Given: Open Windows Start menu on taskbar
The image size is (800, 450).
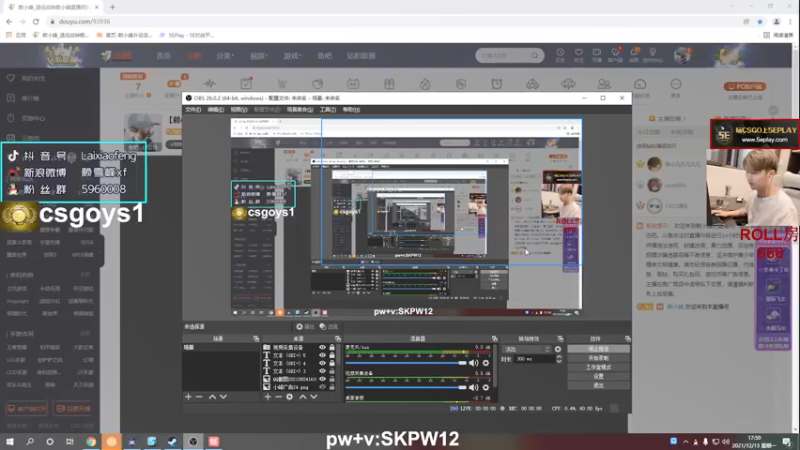Looking at the screenshot, I should pyautogui.click(x=10, y=441).
